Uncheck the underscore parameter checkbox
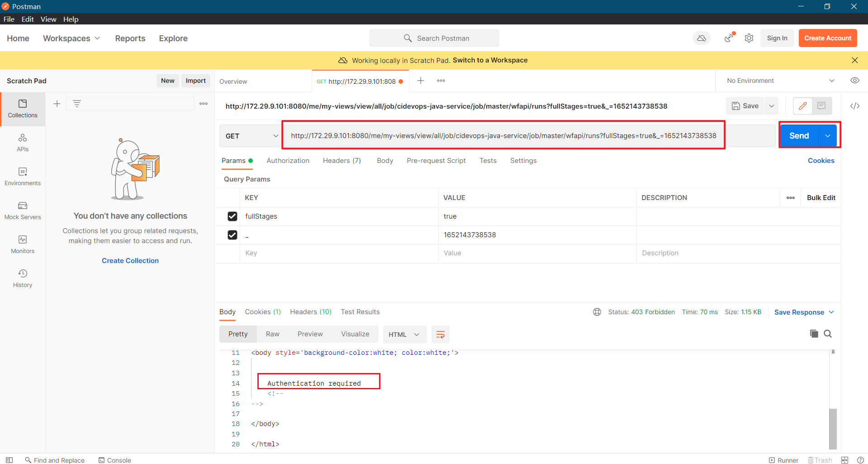 232,235
